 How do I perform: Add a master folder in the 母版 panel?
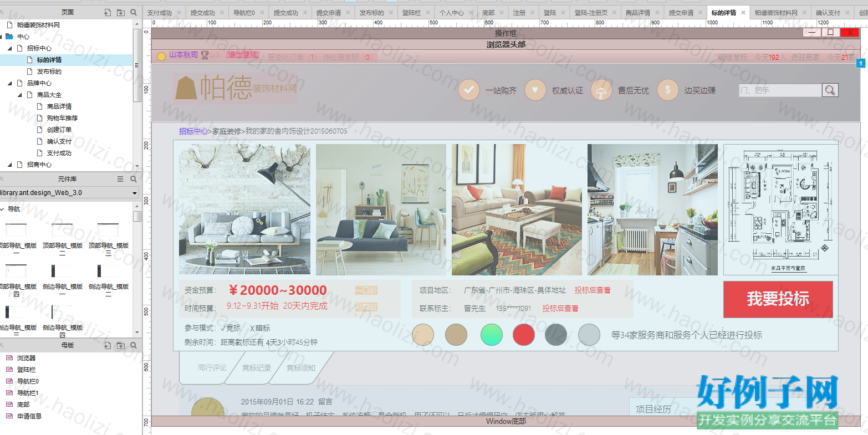[x=120, y=345]
